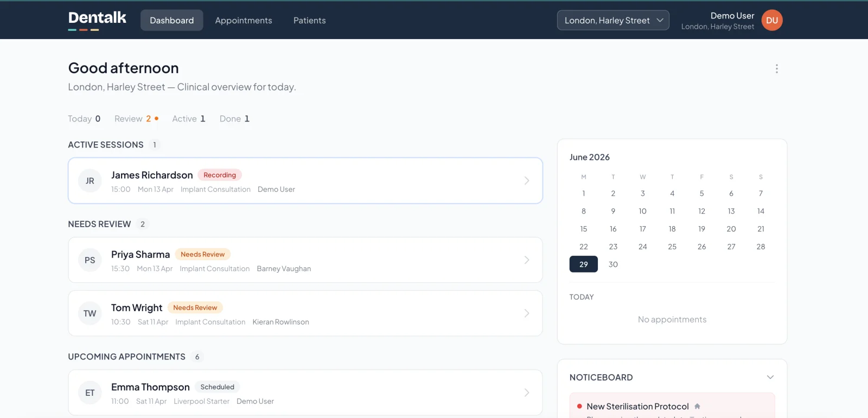Click the UPCOMING APPOINTMENTS heading

coord(126,357)
